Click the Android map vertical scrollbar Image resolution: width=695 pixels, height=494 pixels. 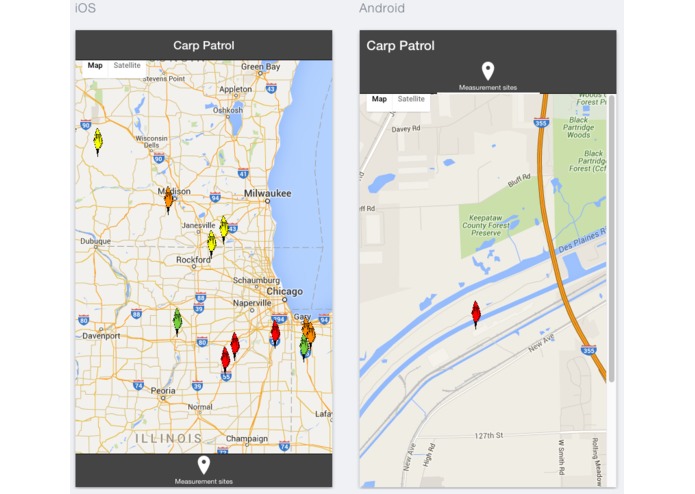pyautogui.click(x=612, y=238)
